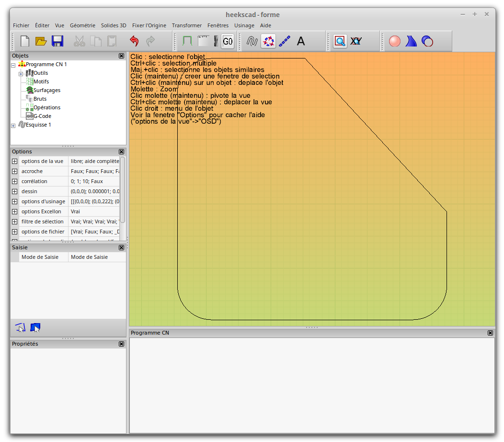Toggle the blue selection mode icon in Saisie
The image size is (504, 442).
pos(35,328)
